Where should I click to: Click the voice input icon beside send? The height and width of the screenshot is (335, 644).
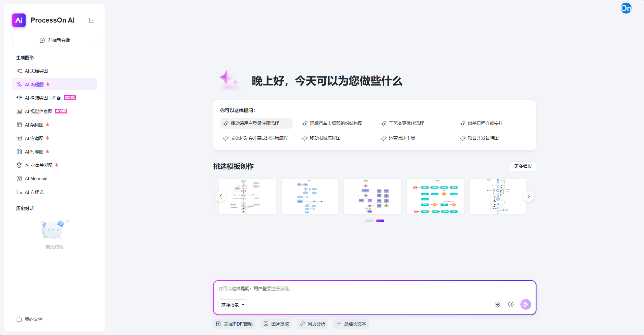(511, 304)
